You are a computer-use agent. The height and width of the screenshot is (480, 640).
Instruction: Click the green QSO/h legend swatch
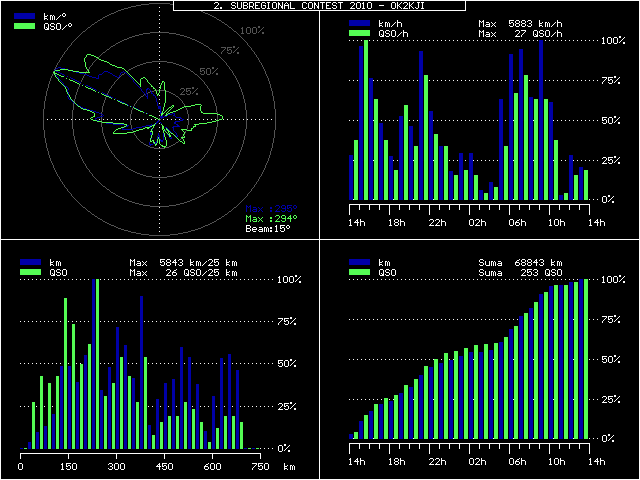[x=360, y=33]
